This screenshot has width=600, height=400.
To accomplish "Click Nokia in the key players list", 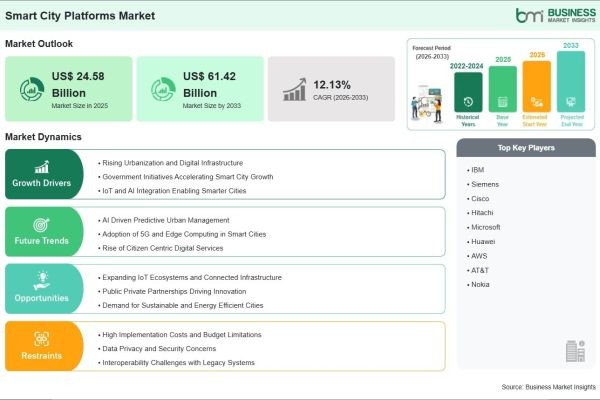I will coord(478,285).
